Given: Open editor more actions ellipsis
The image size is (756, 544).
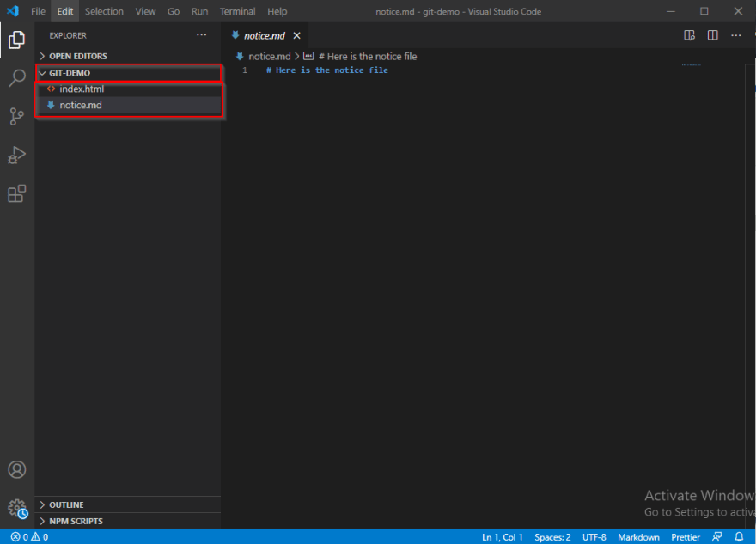Looking at the screenshot, I should [x=735, y=35].
